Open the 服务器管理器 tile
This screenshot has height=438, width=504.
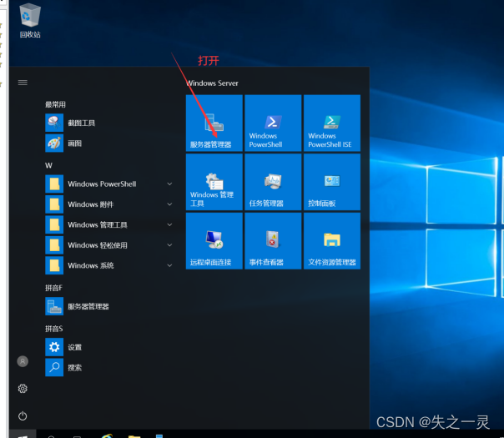214,123
